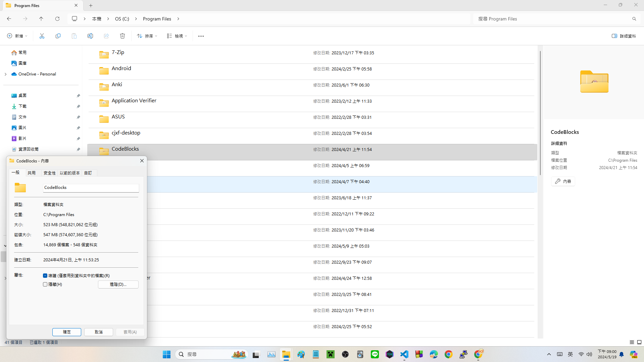The width and height of the screenshot is (644, 362).
Task: Enable the Hidden attribute checkbox
Action: 45,284
